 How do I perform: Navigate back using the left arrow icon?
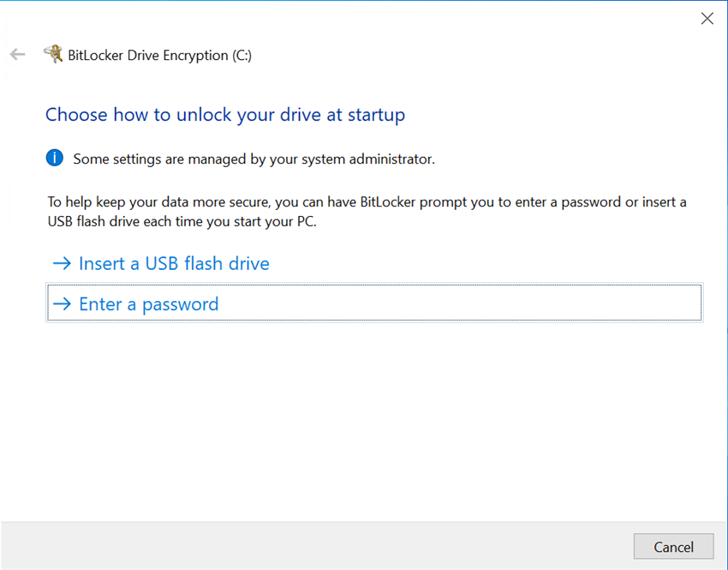coord(17,54)
